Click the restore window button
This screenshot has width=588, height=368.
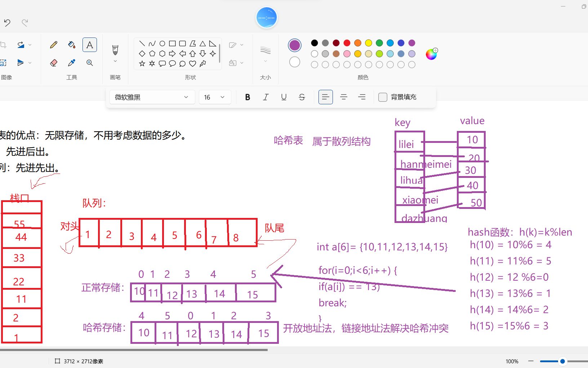(584, 6)
